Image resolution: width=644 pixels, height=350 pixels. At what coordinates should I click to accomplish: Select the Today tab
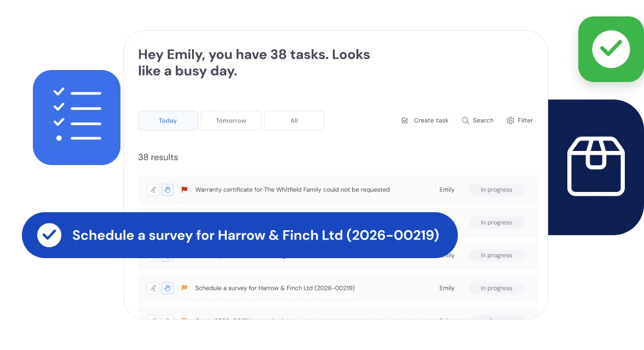tap(168, 121)
